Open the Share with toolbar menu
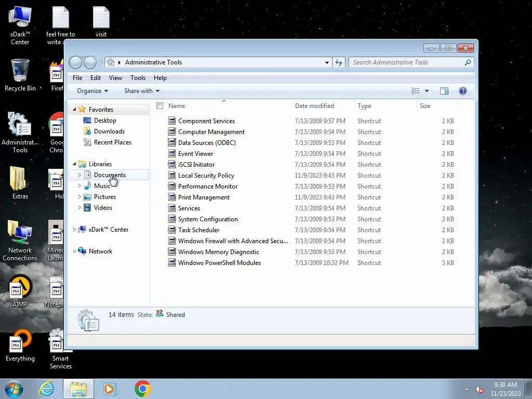The image size is (532, 399). click(142, 91)
